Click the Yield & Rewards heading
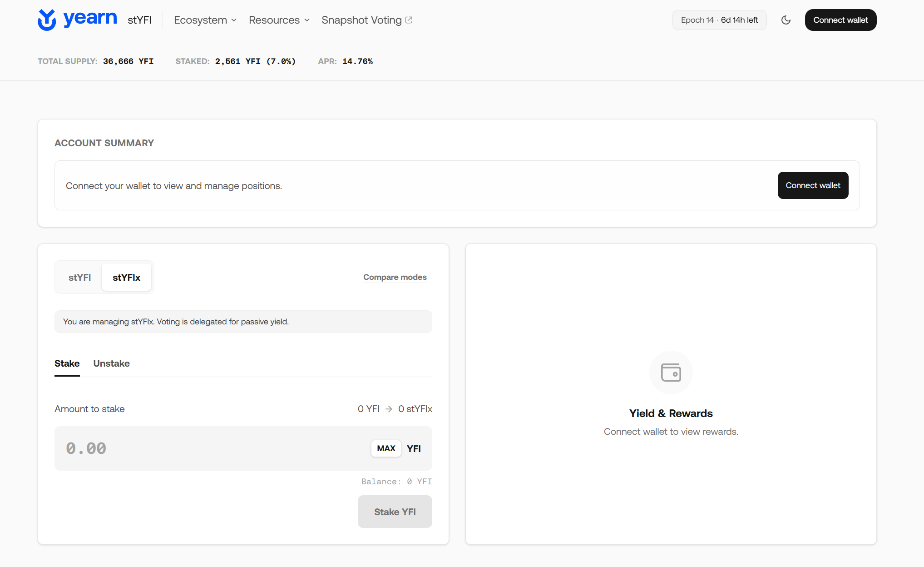Image resolution: width=924 pixels, height=567 pixels. (671, 413)
